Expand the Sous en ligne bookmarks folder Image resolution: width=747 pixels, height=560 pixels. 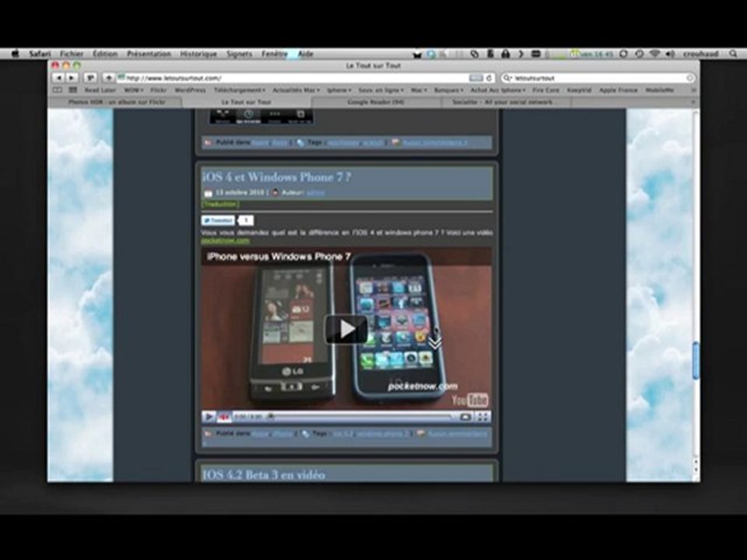point(381,89)
